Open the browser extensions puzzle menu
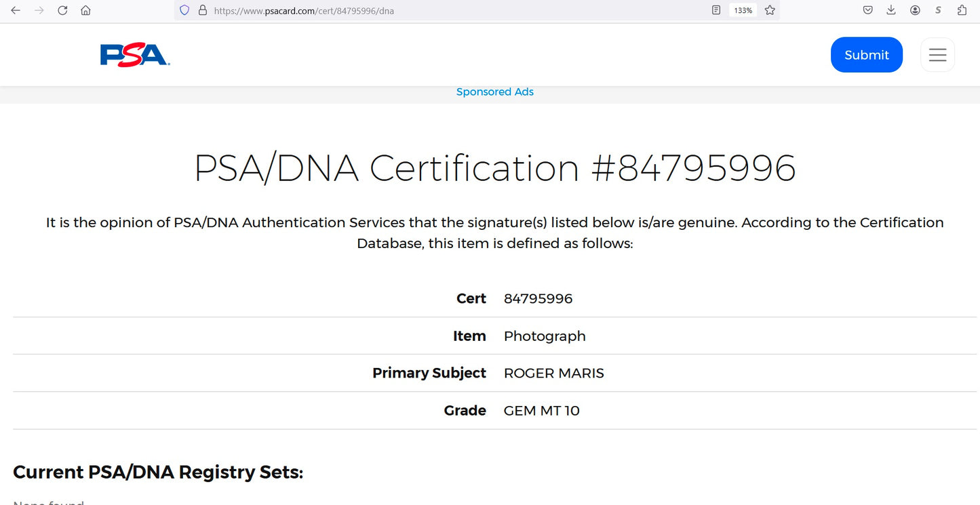The height and width of the screenshot is (505, 980). (962, 10)
